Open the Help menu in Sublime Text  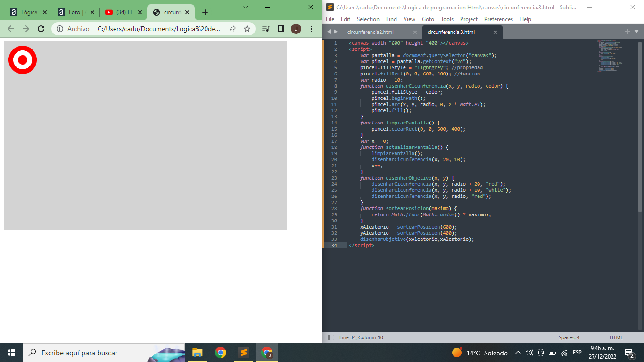coord(525,19)
